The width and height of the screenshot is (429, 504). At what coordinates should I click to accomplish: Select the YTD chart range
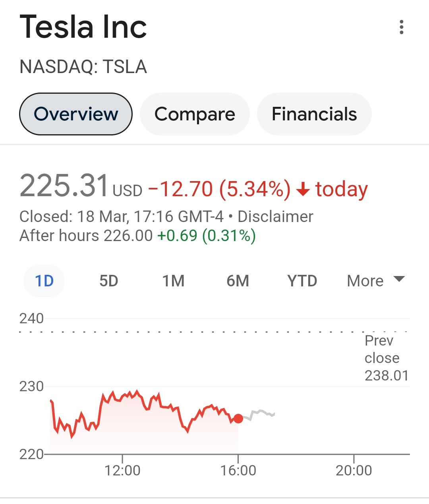(302, 281)
